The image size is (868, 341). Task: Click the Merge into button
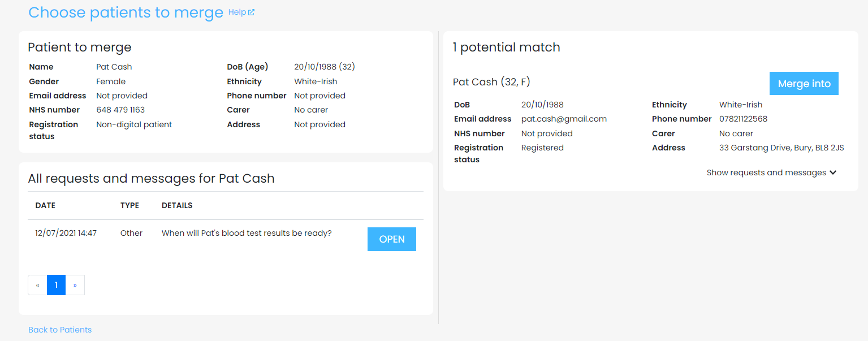pos(804,84)
